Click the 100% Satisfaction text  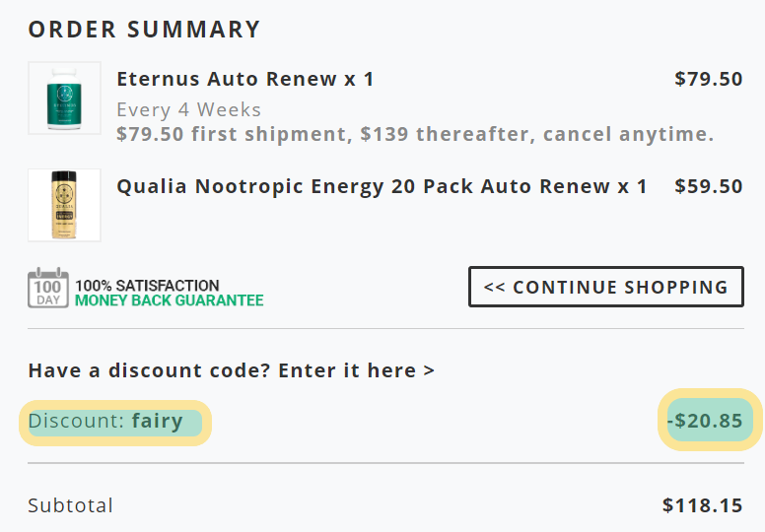(147, 286)
